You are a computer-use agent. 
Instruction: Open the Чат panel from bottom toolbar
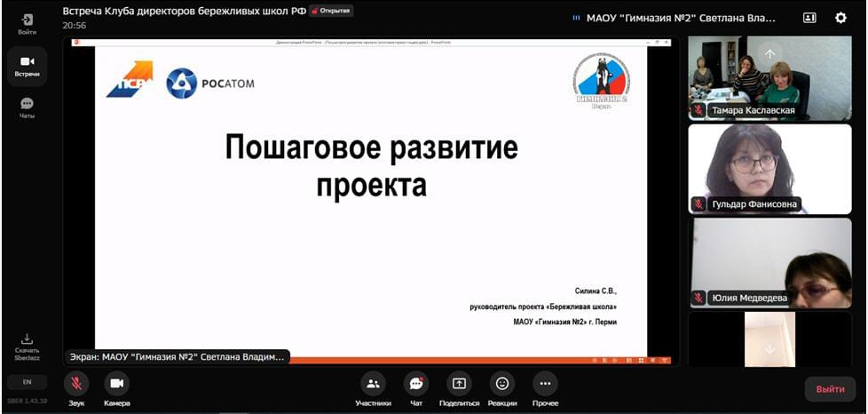click(x=416, y=384)
